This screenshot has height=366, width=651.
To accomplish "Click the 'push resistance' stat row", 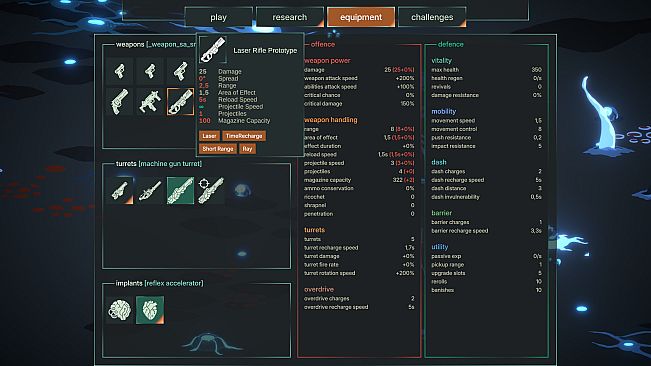I will (x=487, y=137).
